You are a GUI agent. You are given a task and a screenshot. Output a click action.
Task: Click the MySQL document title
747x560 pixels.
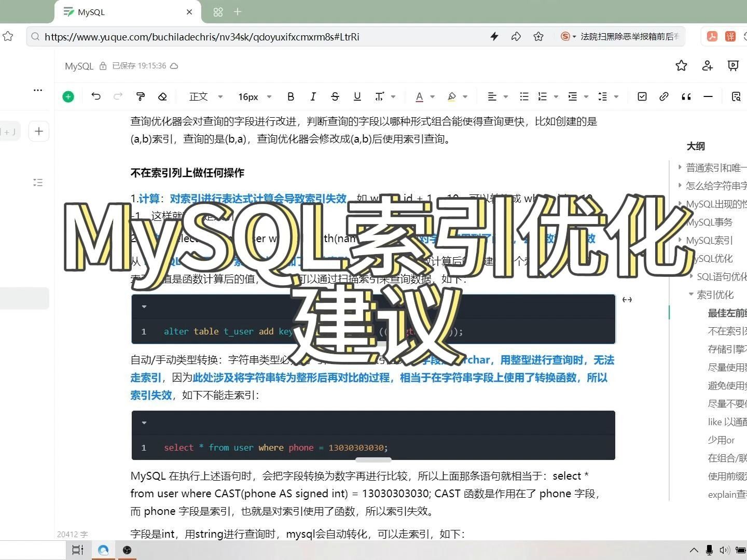click(x=79, y=66)
